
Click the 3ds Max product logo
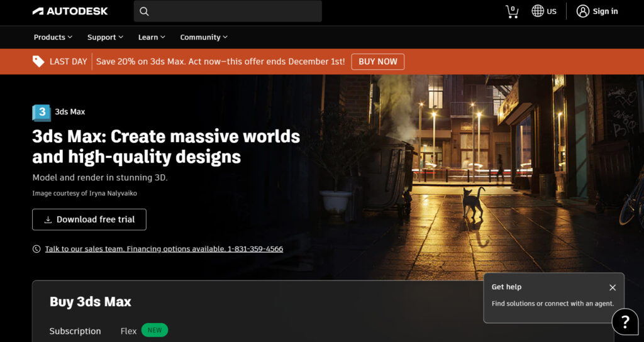point(42,112)
